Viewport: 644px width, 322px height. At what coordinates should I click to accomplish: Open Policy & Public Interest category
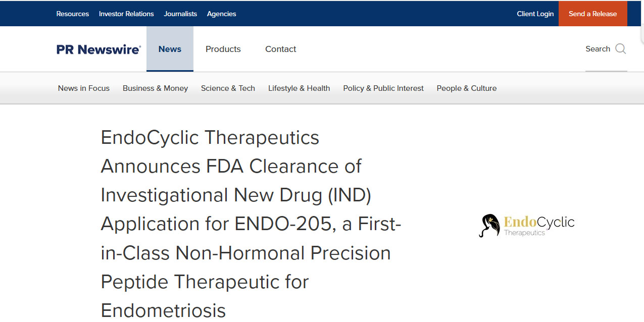pos(383,88)
